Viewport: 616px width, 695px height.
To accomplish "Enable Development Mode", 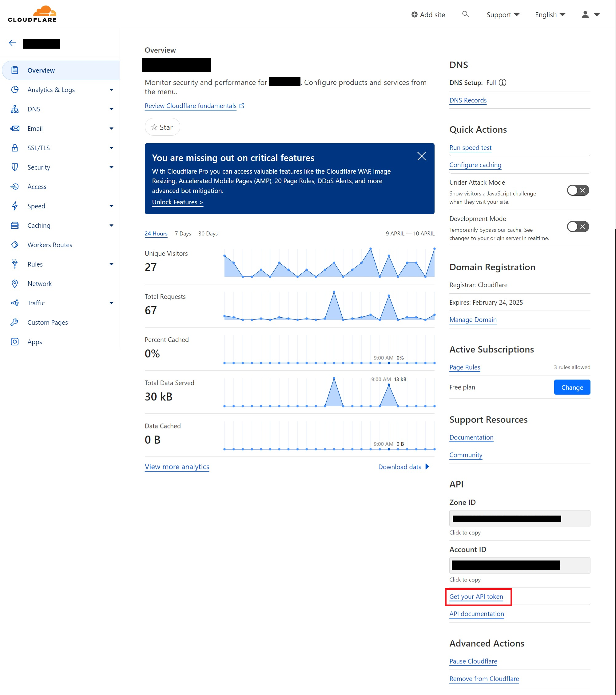I will [577, 227].
